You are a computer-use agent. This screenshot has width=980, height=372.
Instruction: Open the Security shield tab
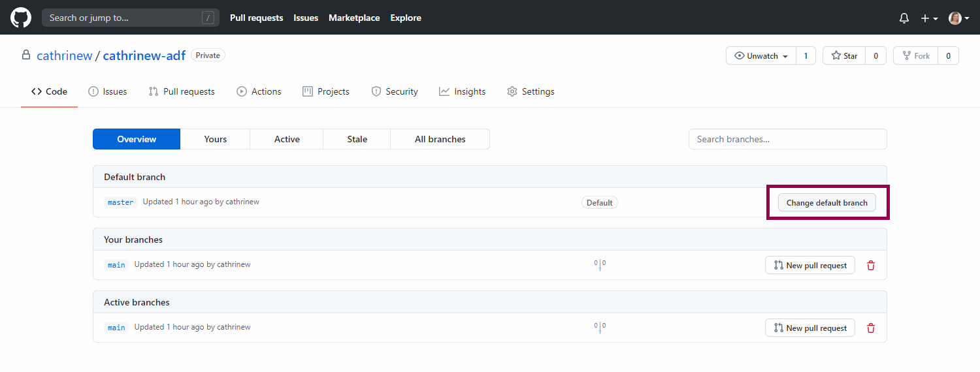pyautogui.click(x=394, y=92)
